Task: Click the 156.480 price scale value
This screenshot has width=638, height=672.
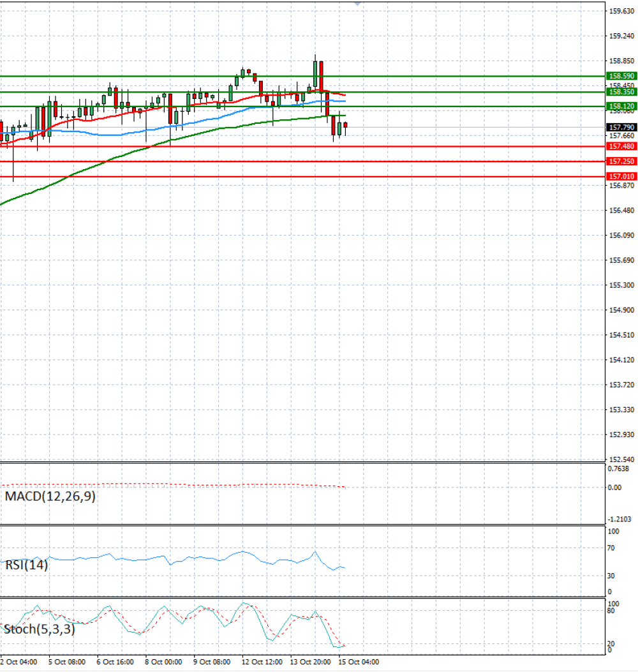Action: click(x=621, y=211)
